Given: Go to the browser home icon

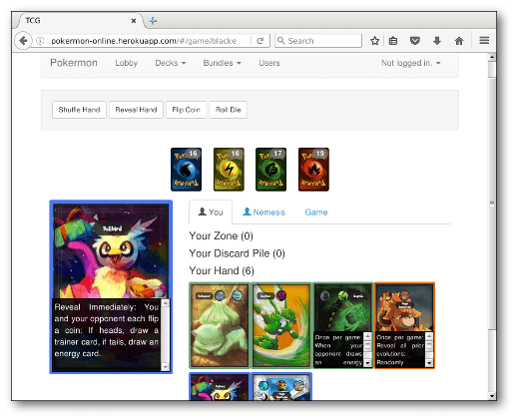Looking at the screenshot, I should point(459,41).
